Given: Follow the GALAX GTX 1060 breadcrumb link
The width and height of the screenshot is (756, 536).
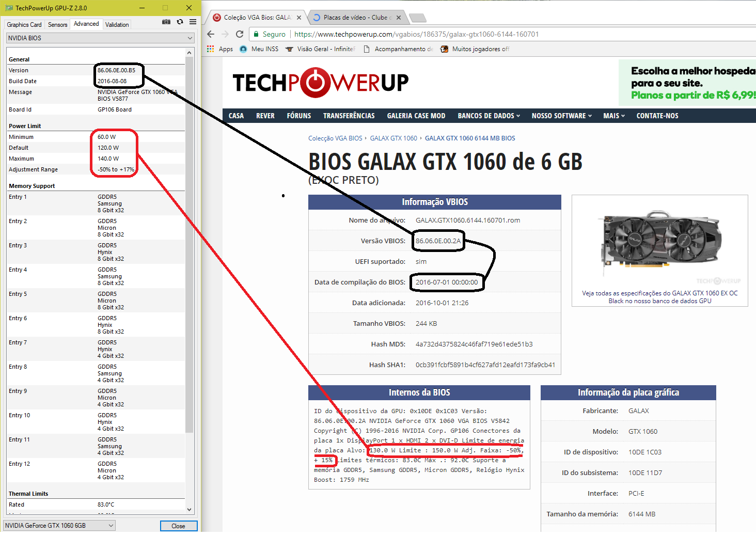Looking at the screenshot, I should coord(393,138).
